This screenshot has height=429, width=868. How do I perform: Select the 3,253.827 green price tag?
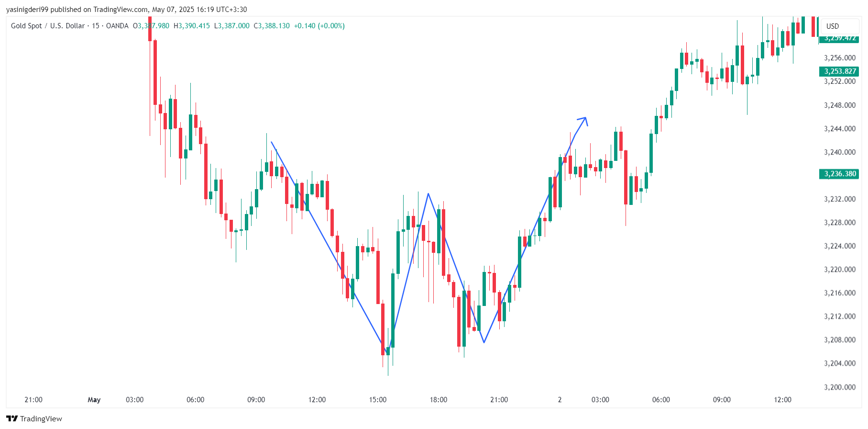tap(839, 71)
